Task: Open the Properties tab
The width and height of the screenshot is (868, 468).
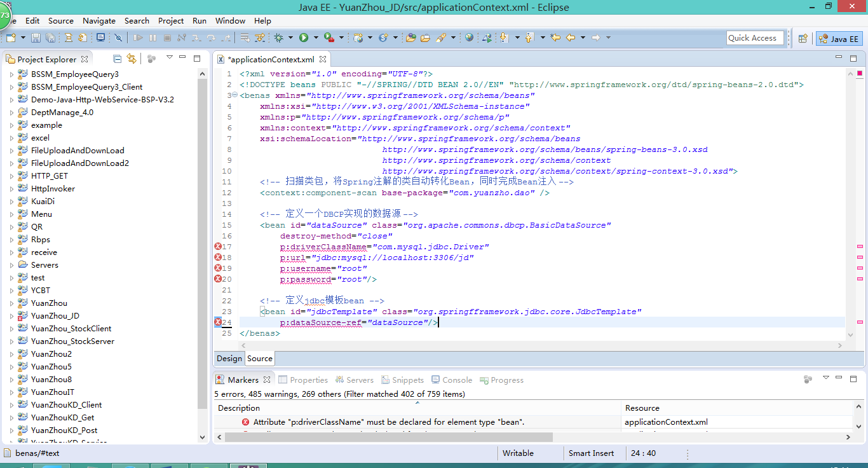Action: point(303,380)
